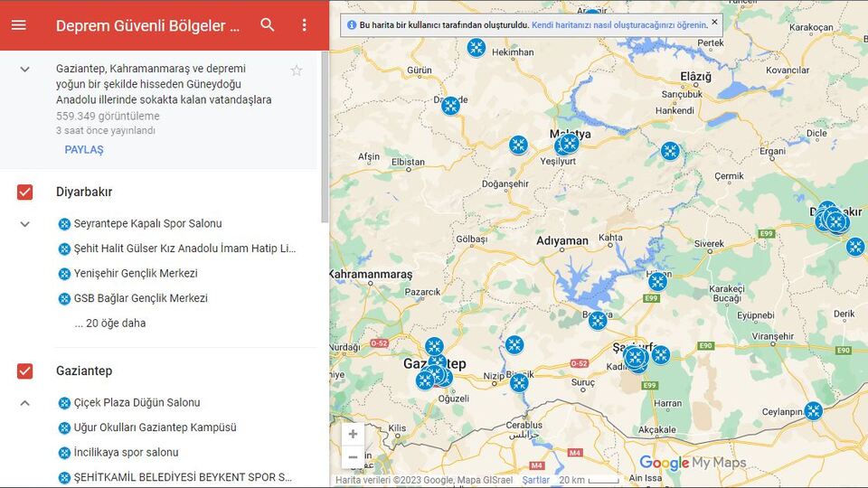Toggle the Gaziantep layer checkbox
868x488 pixels.
[x=25, y=371]
